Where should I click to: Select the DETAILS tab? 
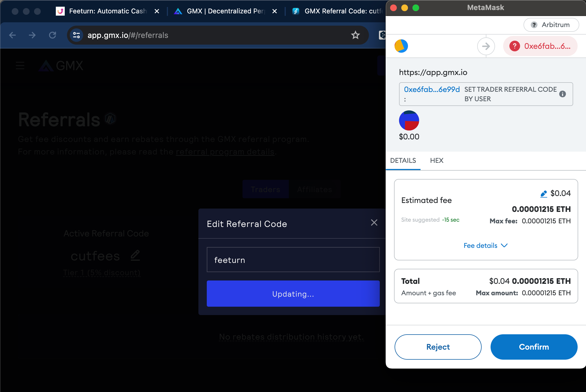click(403, 161)
